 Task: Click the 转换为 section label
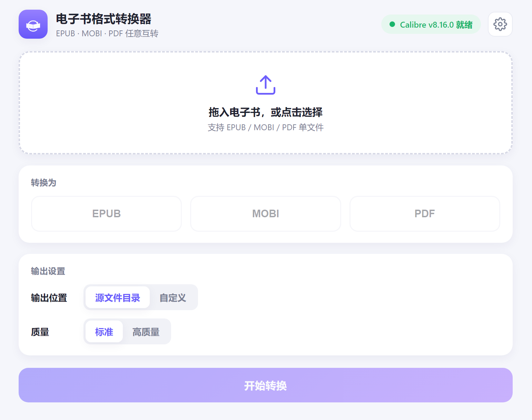click(43, 183)
